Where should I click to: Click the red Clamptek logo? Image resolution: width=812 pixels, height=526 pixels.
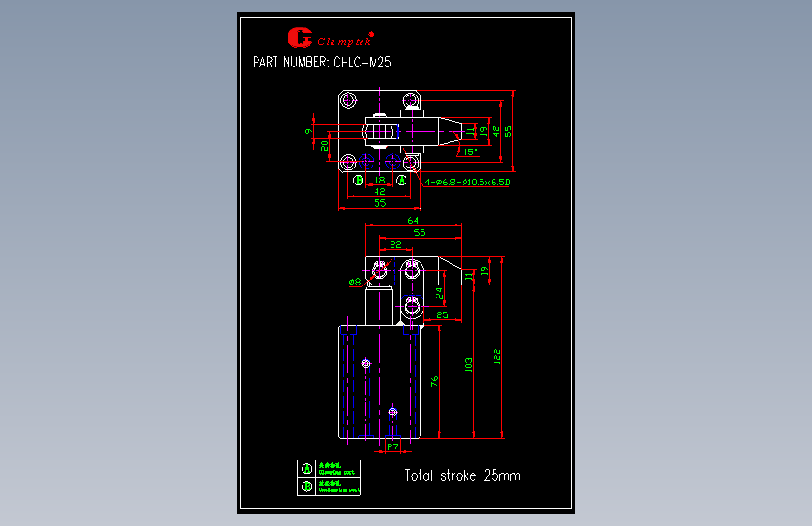pyautogui.click(x=330, y=37)
